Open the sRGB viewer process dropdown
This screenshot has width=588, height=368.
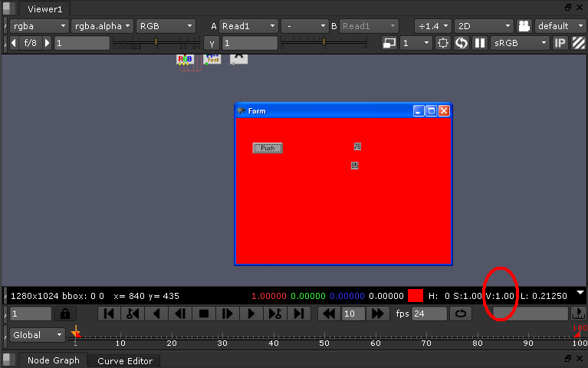click(x=520, y=43)
